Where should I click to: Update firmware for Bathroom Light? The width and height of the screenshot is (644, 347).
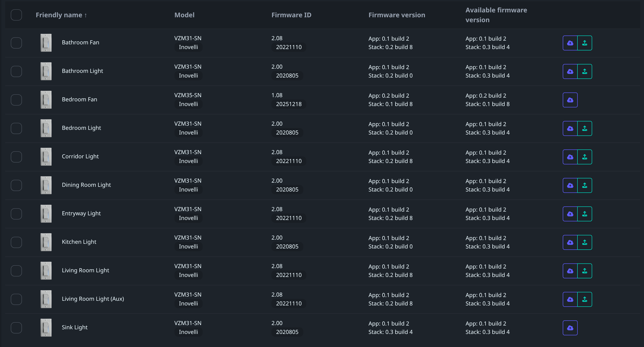coord(584,71)
